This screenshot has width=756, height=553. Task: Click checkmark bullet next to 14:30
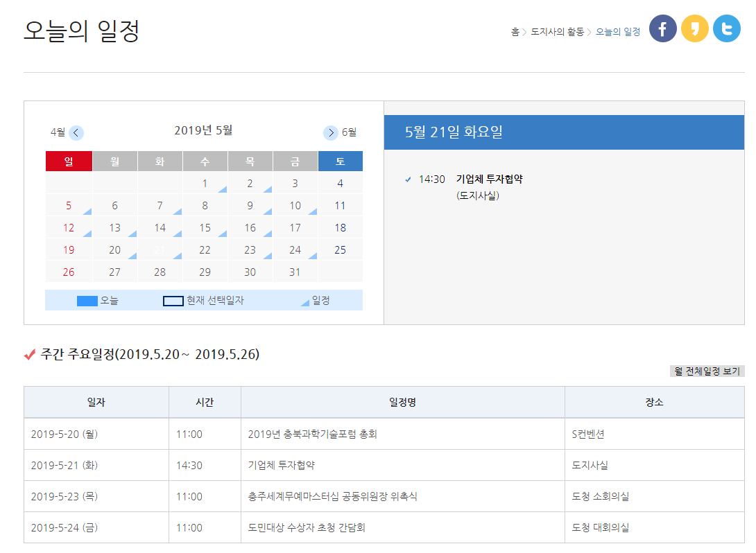tap(409, 179)
